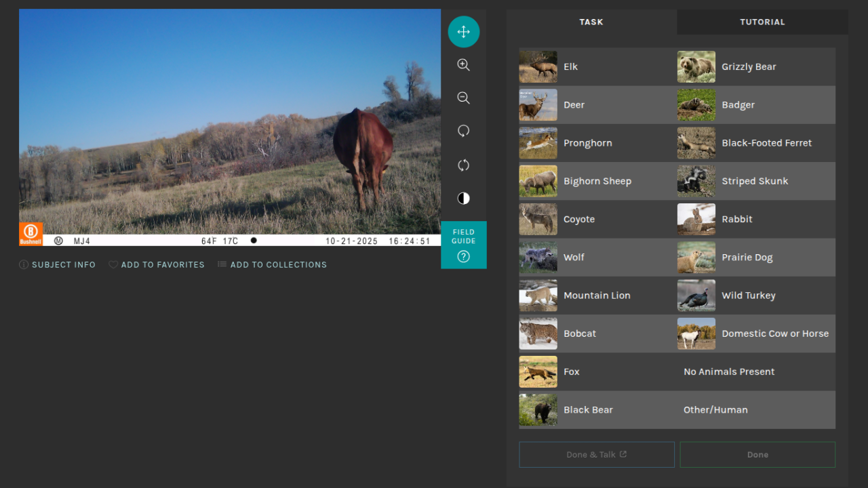
Task: Select the Bobcat option
Action: tap(598, 333)
